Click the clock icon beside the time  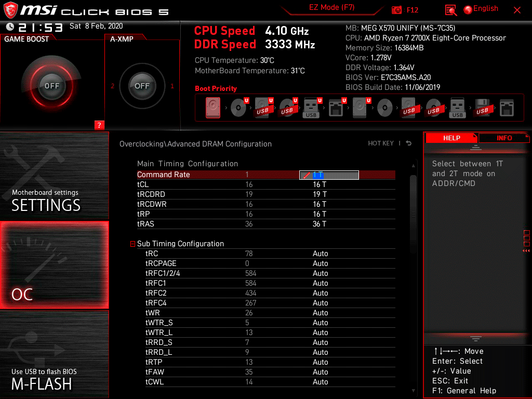(x=10, y=26)
